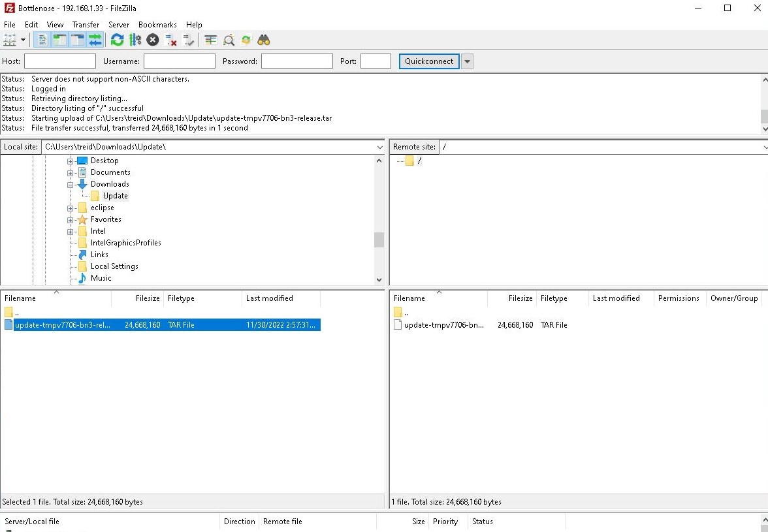Click the Quickconnect button
This screenshot has width=768, height=532.
click(429, 61)
